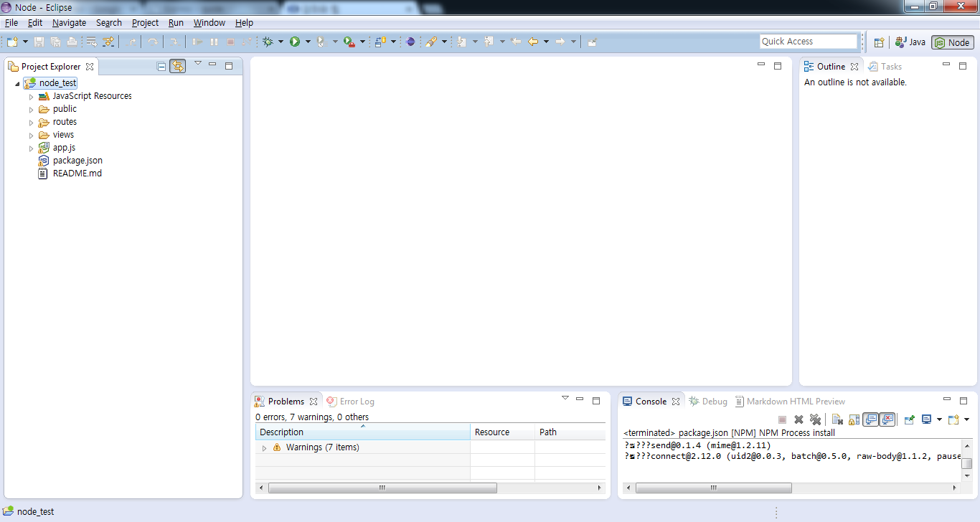This screenshot has height=522, width=980.
Task: Maximize the editor area
Action: 778,65
